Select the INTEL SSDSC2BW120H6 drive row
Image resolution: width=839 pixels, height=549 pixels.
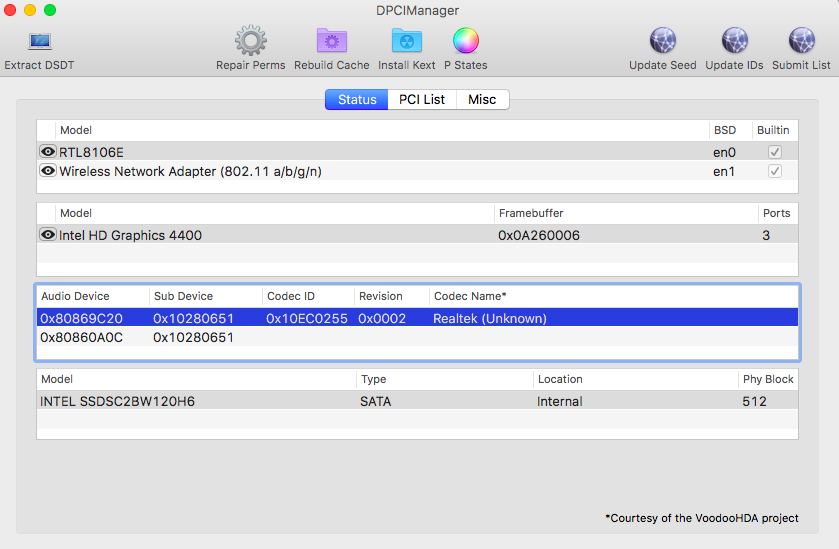coord(417,401)
